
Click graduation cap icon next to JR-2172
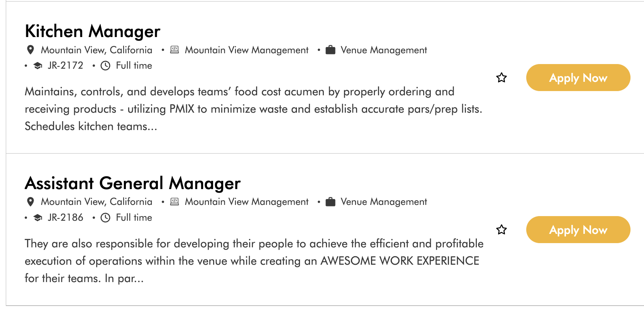click(38, 66)
